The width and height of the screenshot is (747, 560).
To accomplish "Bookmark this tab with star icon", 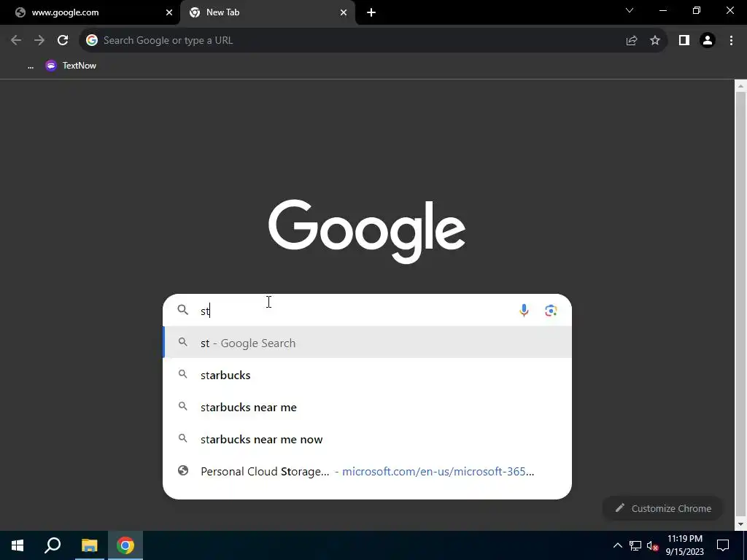I will tap(655, 41).
